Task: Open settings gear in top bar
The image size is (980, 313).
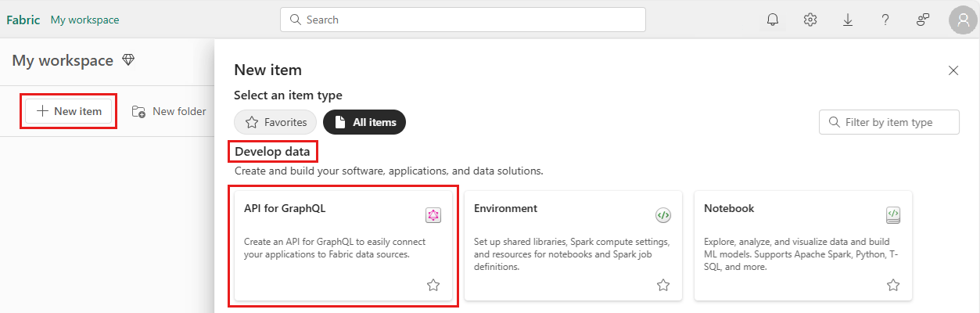Action: click(810, 20)
